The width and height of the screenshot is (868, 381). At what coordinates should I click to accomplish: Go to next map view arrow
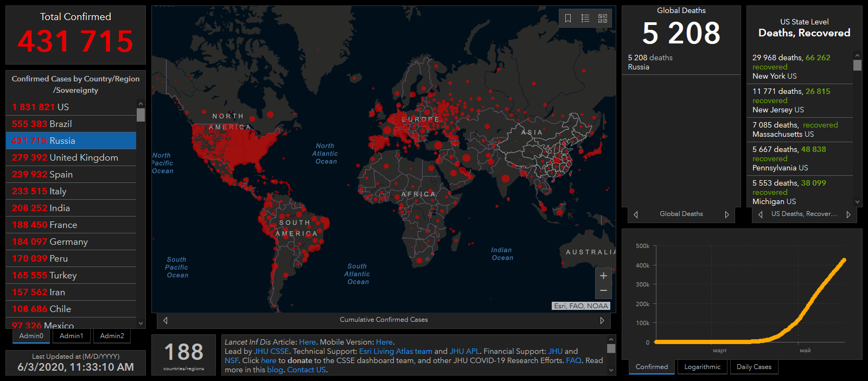point(602,320)
